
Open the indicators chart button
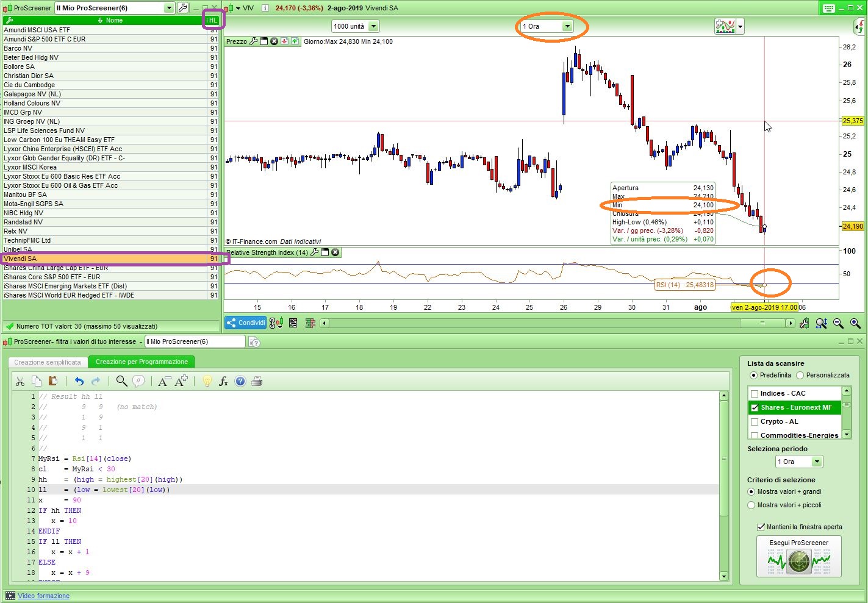coord(725,26)
